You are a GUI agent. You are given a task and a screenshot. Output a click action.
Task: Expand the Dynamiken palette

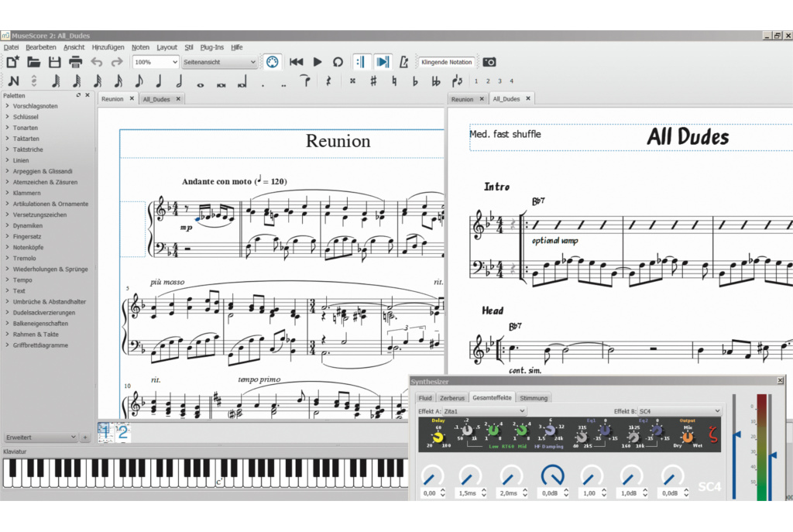[x=28, y=225]
